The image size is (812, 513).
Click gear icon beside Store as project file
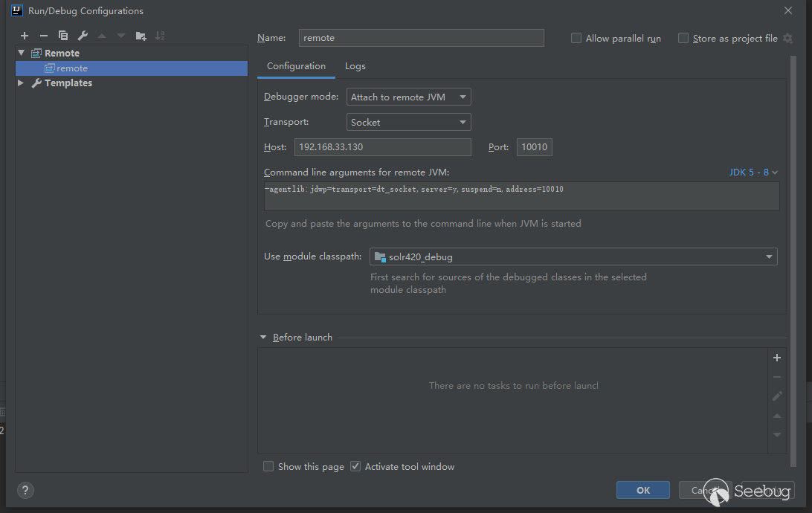point(788,39)
